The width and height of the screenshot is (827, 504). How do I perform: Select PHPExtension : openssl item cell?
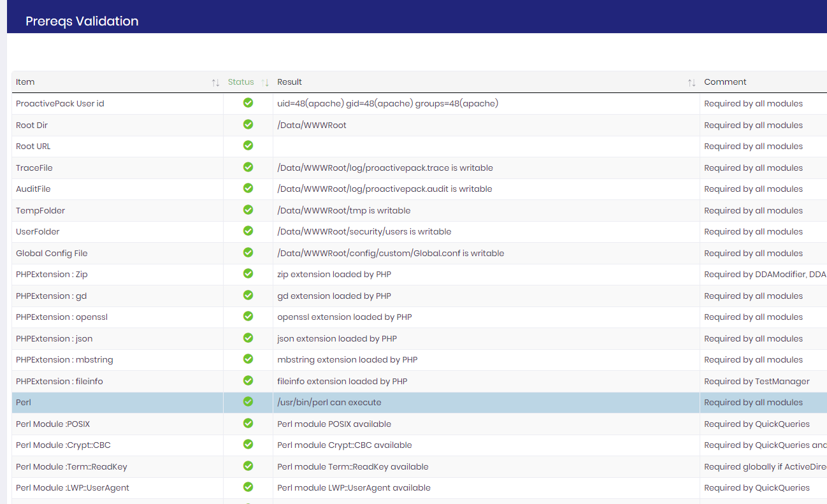coord(117,317)
